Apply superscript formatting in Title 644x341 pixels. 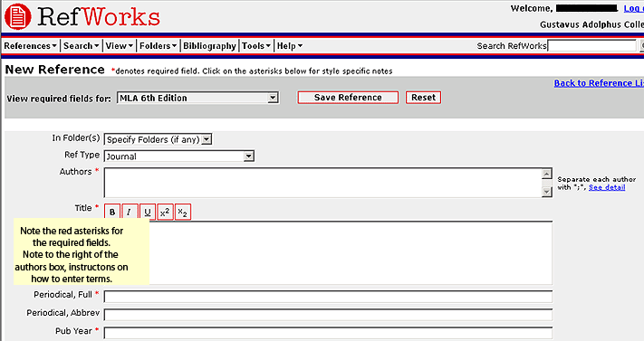pos(165,213)
